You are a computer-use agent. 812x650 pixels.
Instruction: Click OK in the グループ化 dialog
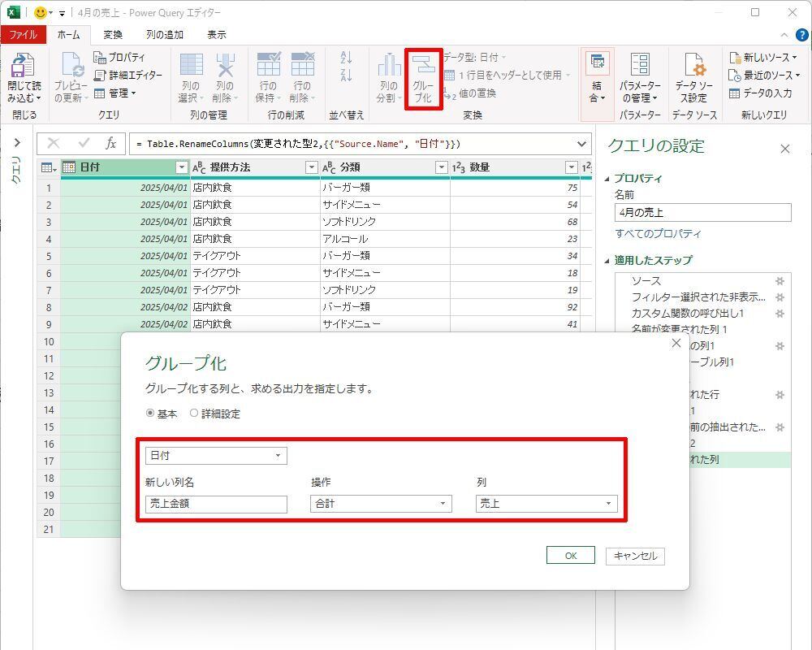[x=571, y=556]
